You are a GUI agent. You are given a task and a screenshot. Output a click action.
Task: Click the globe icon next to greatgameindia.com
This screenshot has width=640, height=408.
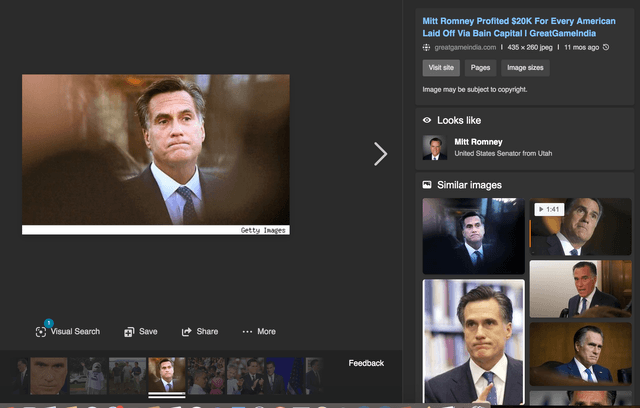pos(427,47)
